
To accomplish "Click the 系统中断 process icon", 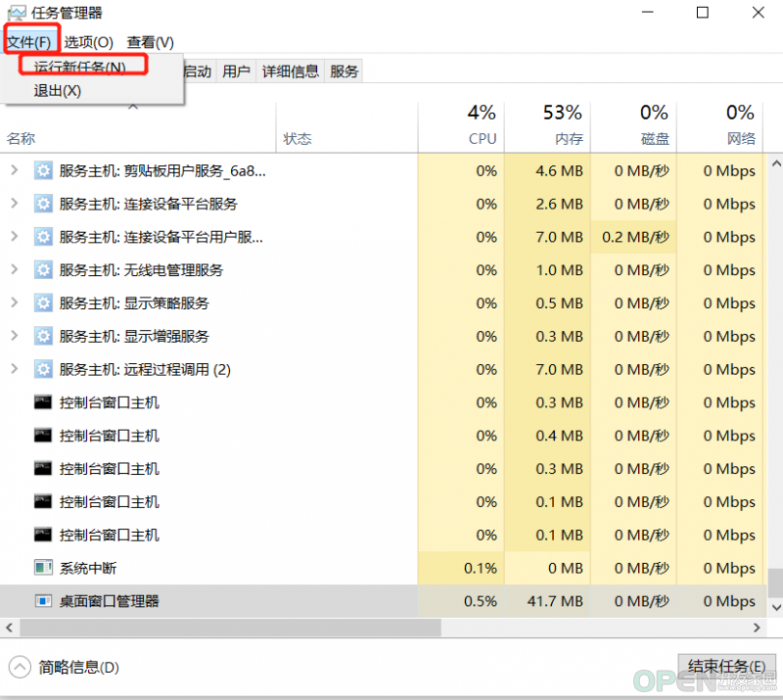I will coord(43,568).
